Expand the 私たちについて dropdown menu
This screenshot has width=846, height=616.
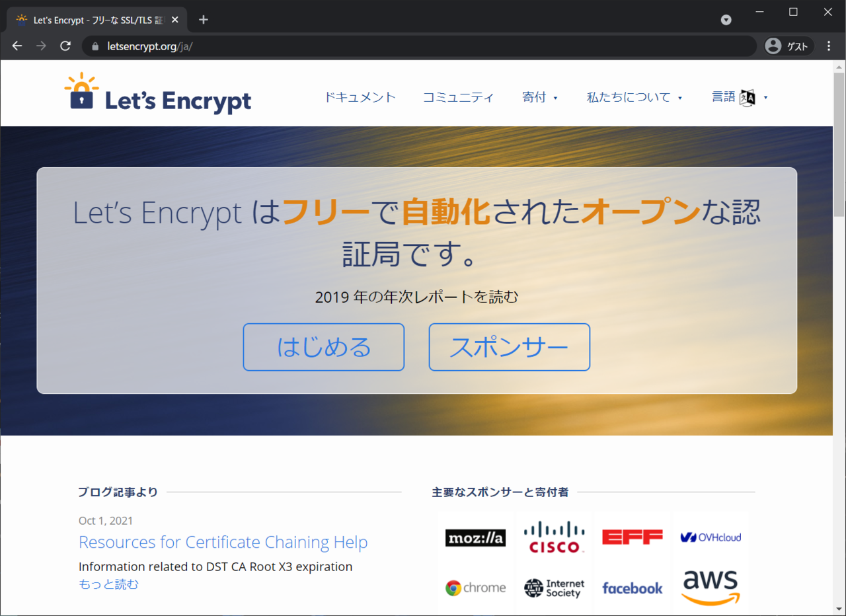(634, 97)
